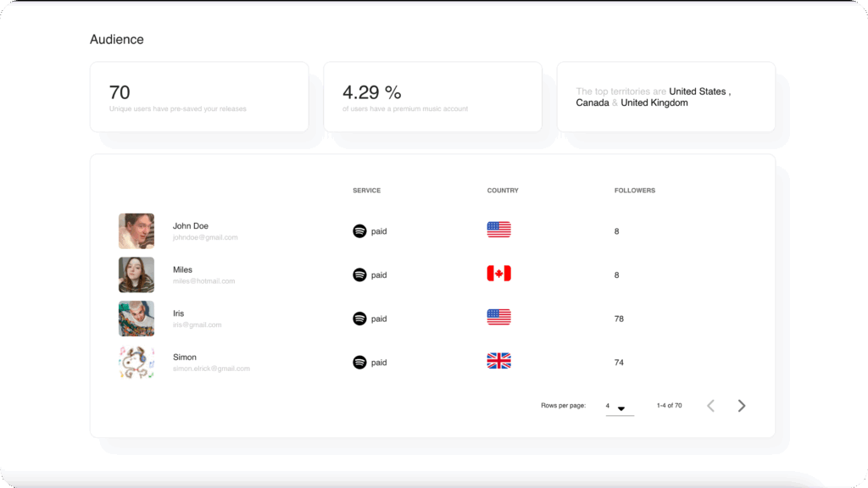
Task: Click the FOLLOWERS column header
Action: 634,191
